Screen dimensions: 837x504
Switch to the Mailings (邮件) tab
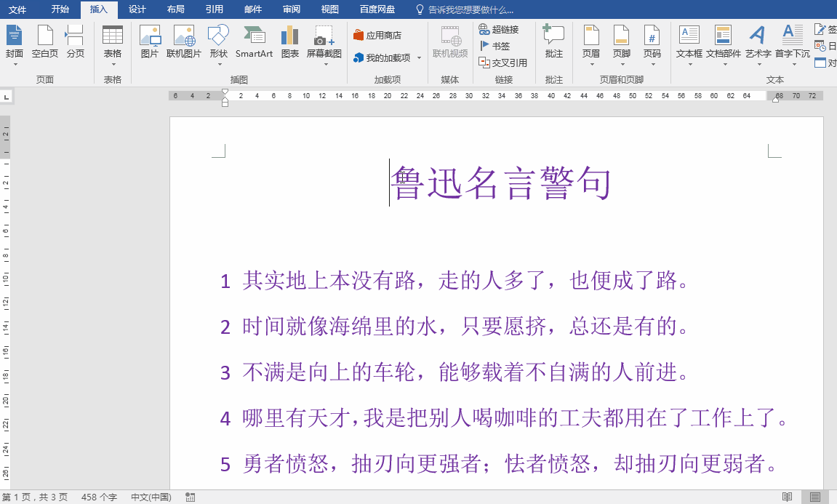[252, 9]
